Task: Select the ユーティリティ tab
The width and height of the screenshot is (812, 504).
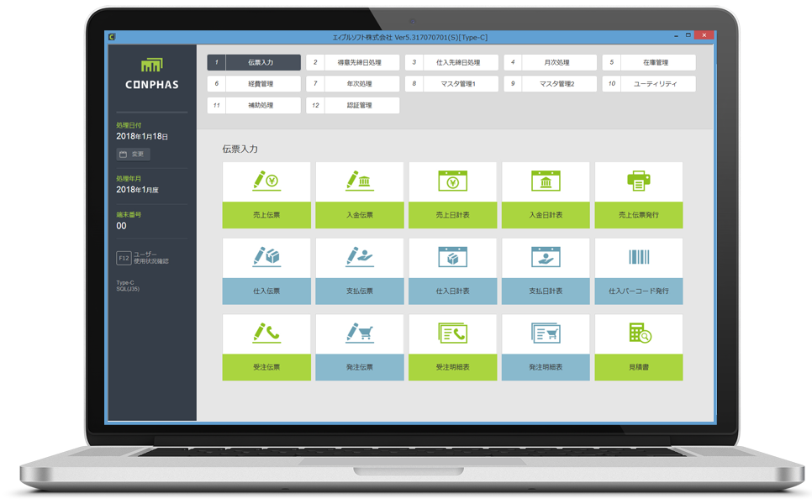Action: (x=649, y=84)
